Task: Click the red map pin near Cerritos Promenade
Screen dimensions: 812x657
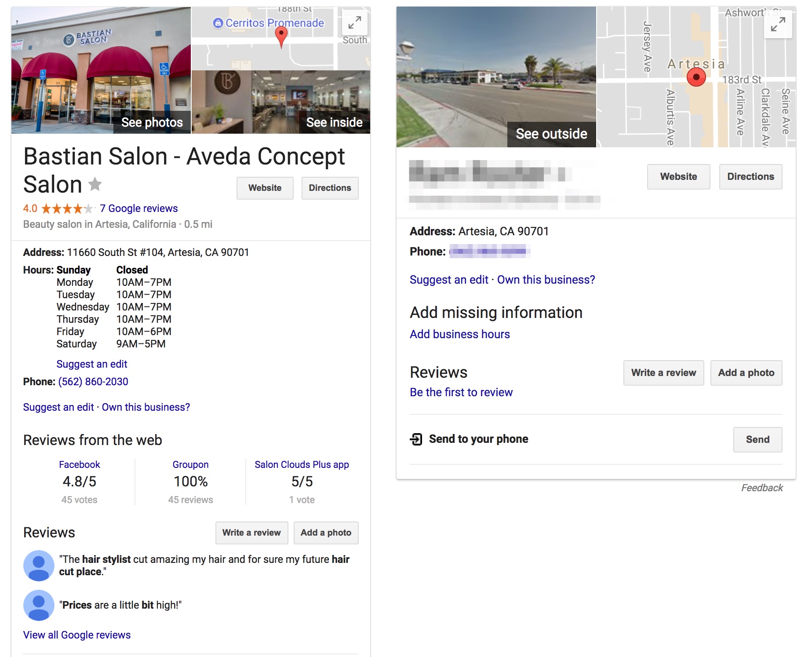Action: coord(281,36)
